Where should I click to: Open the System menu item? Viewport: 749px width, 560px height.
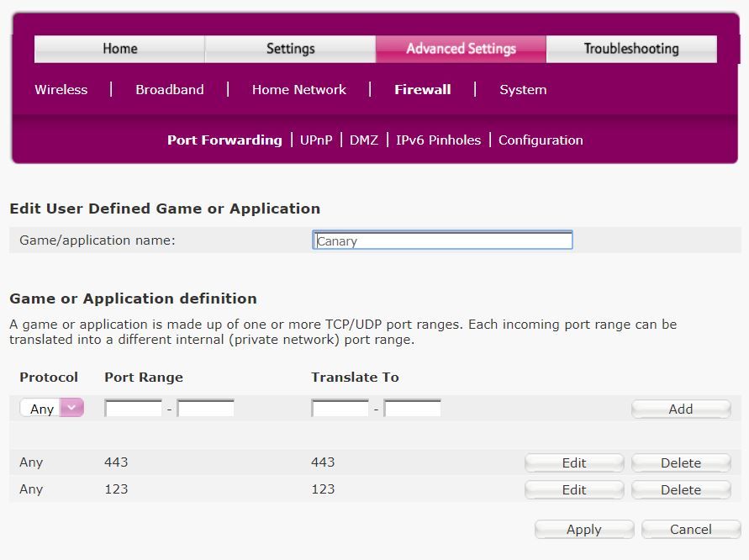(x=522, y=90)
